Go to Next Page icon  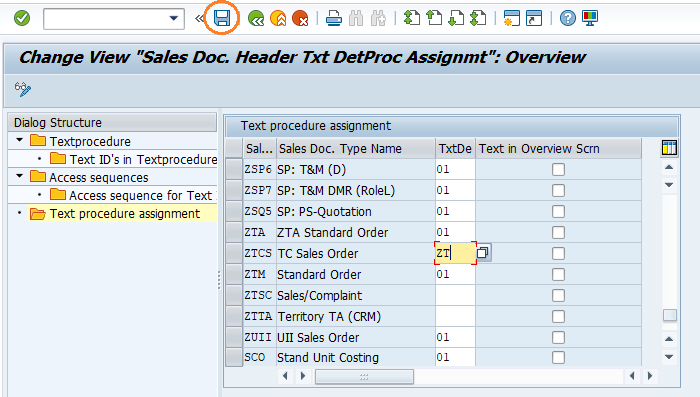[x=456, y=18]
